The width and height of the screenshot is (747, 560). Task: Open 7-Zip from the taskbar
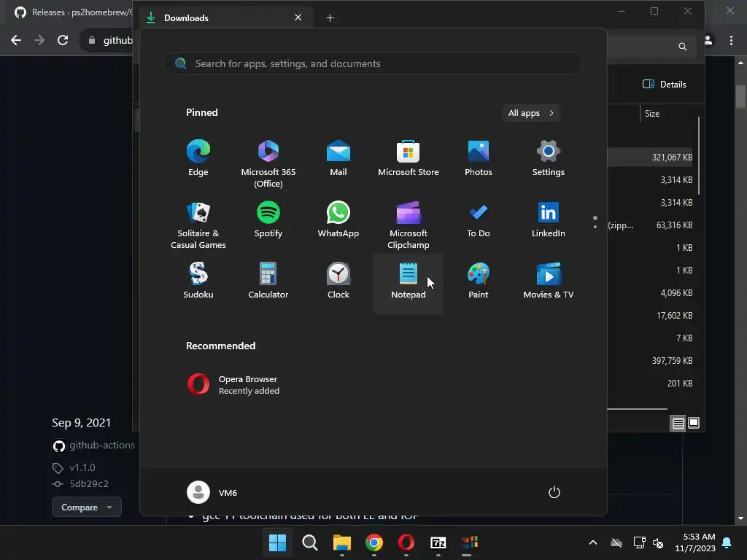[x=438, y=542]
